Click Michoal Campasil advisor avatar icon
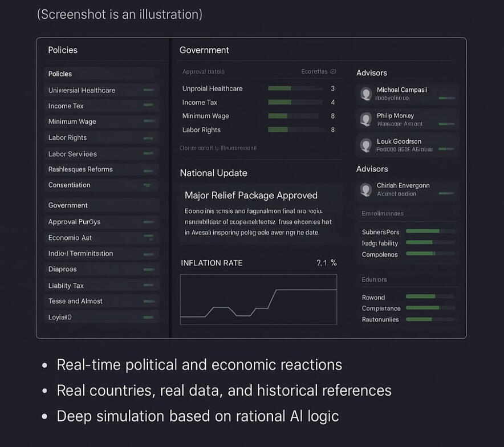504x447 pixels. click(x=366, y=94)
